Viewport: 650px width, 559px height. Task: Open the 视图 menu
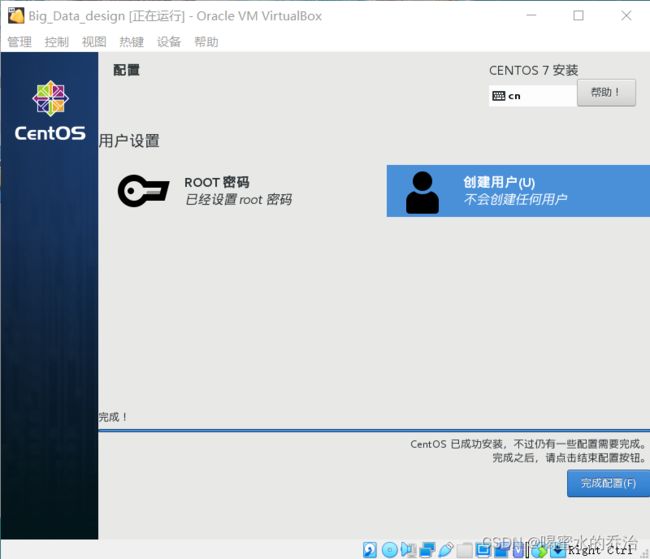pyautogui.click(x=94, y=41)
